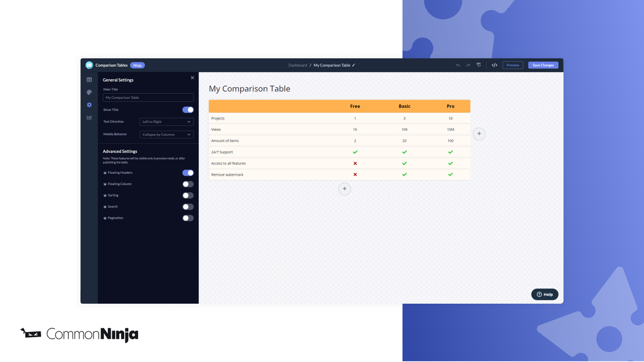The height and width of the screenshot is (362, 644).
Task: Click the pencil icon beside My Comparison Table
Action: point(353,65)
